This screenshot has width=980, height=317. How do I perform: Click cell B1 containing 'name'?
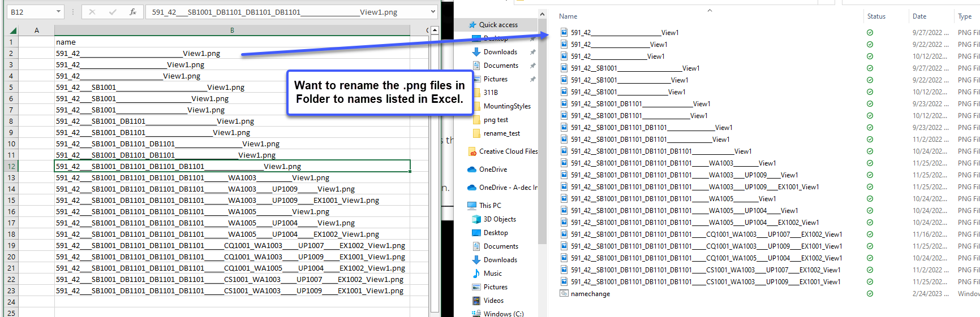click(x=232, y=42)
